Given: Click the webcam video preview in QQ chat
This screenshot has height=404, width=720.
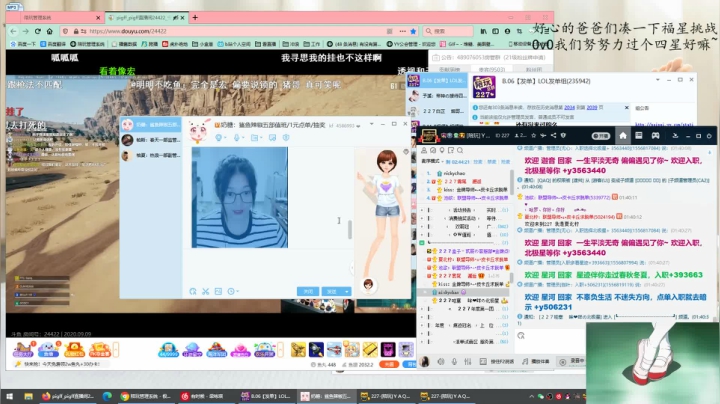Looking at the screenshot, I should (x=240, y=197).
